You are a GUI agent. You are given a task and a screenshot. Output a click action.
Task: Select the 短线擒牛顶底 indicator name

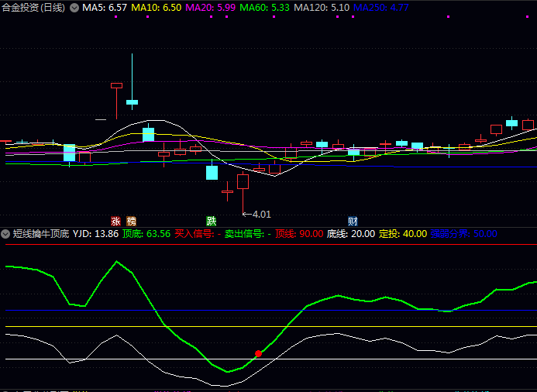click(x=41, y=234)
